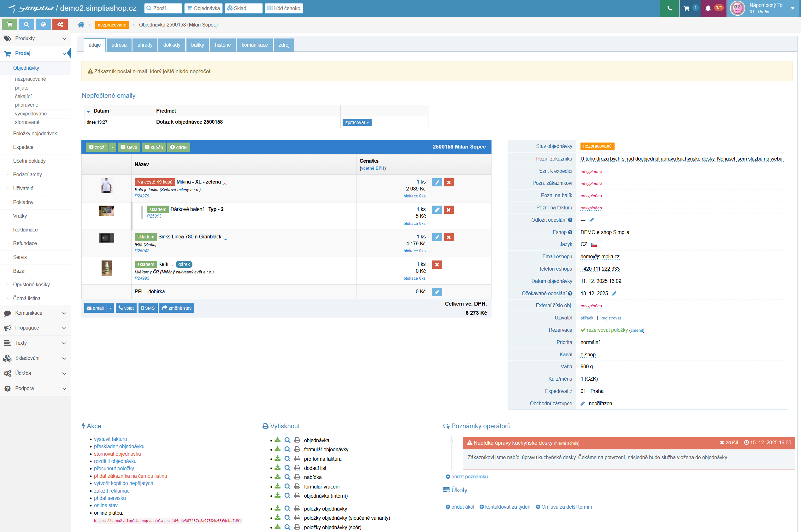Click the zpracovat button for email

point(357,122)
